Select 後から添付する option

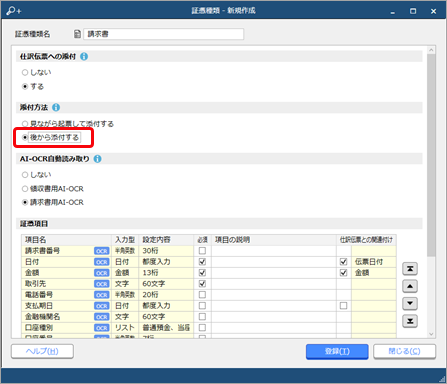click(x=51, y=137)
